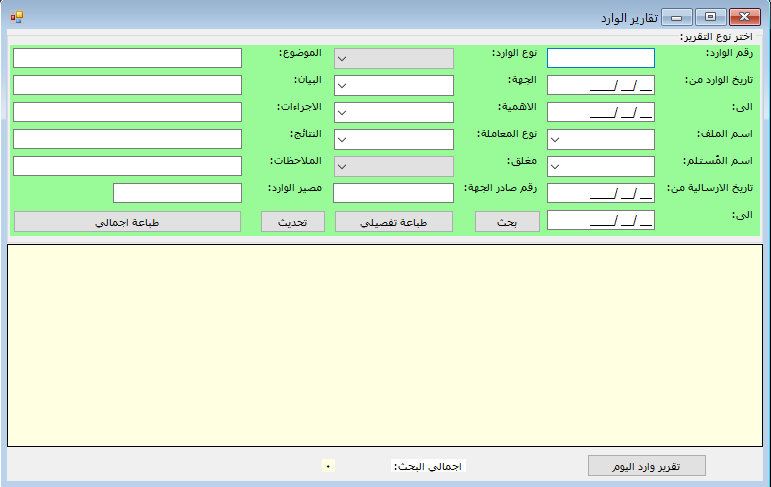
Task: Click the الموضوع text field
Action: tap(127, 58)
